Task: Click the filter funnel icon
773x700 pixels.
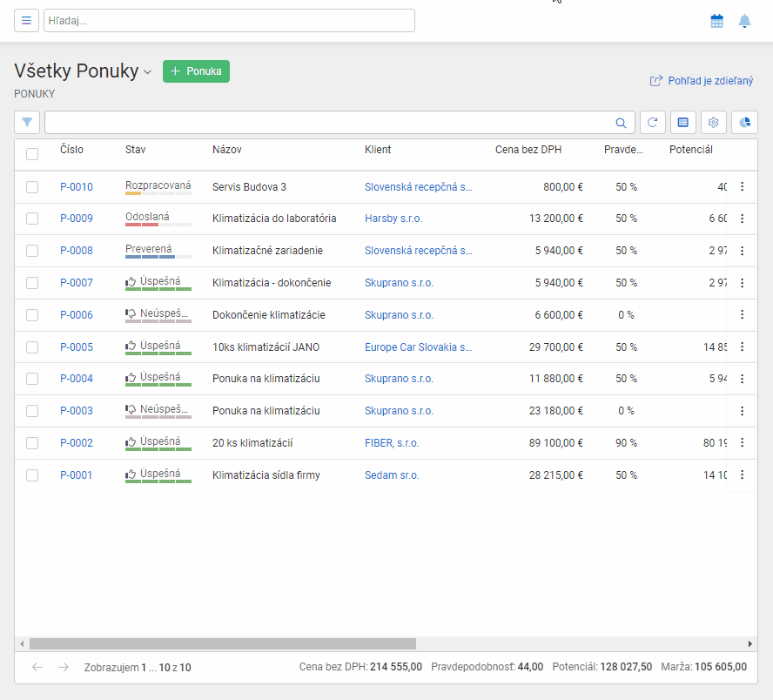Action: (27, 122)
